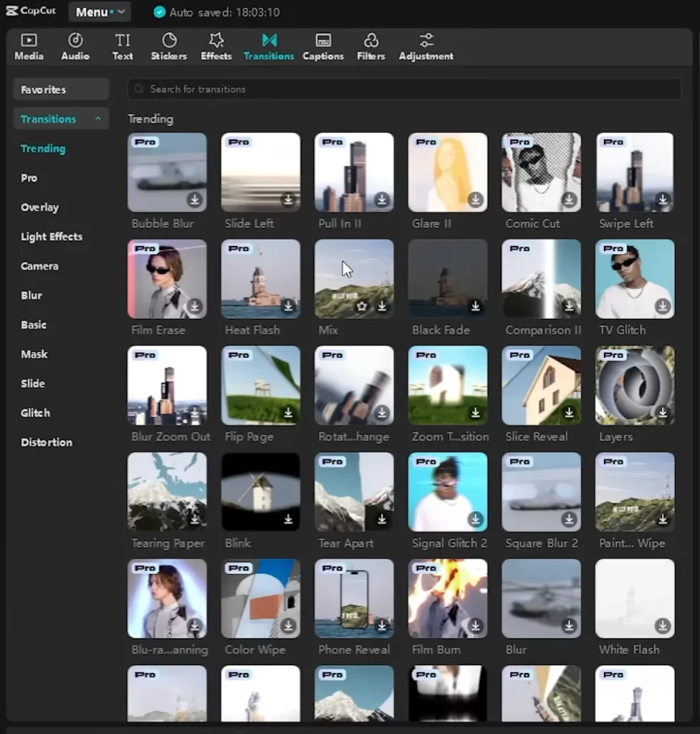The image size is (700, 734).
Task: Download the Bubble Blur transition
Action: tap(195, 198)
